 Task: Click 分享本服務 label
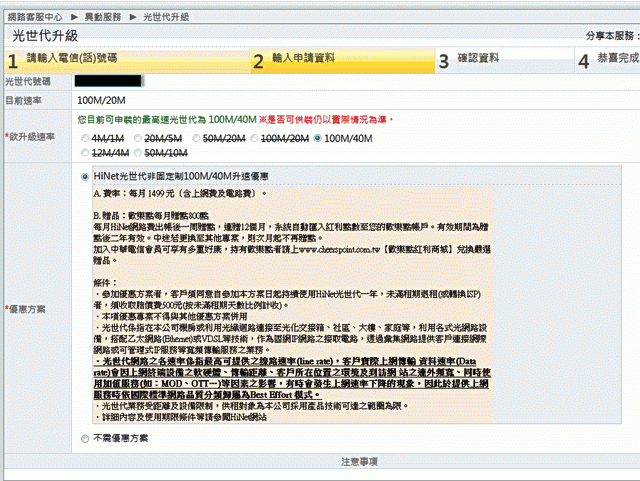(x=612, y=36)
